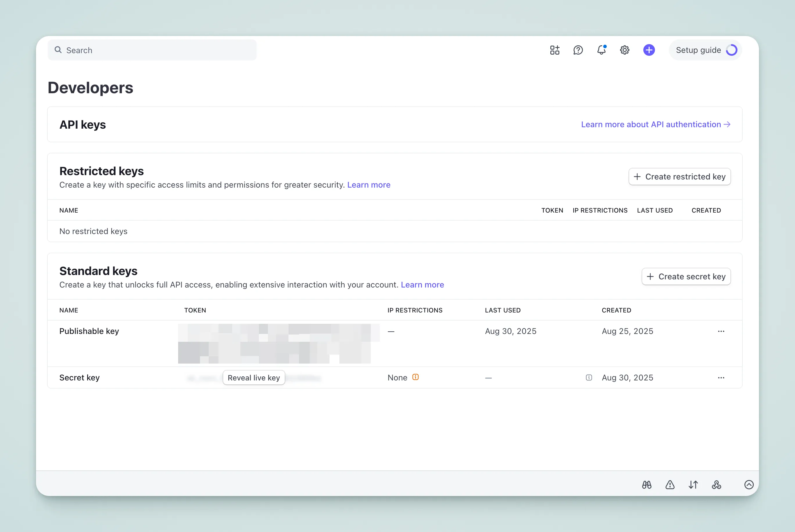View API errors via the warning triangle

(x=670, y=485)
